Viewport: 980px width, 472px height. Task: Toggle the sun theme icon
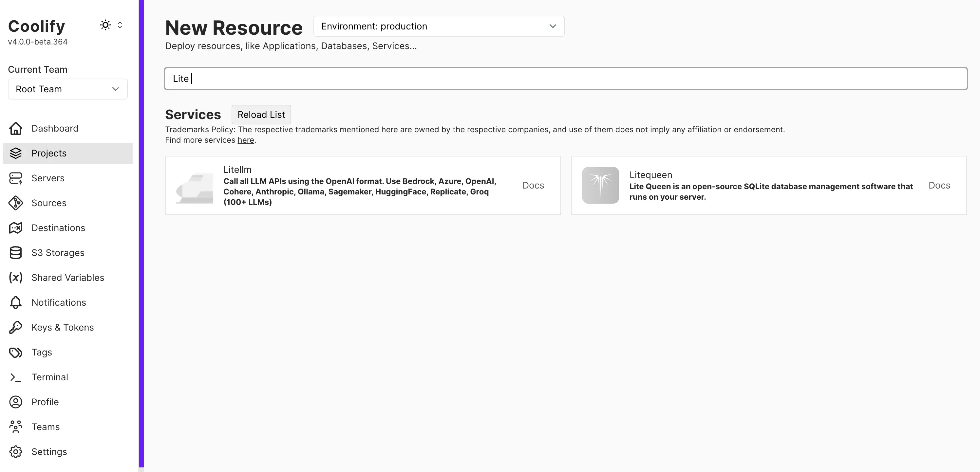[105, 25]
